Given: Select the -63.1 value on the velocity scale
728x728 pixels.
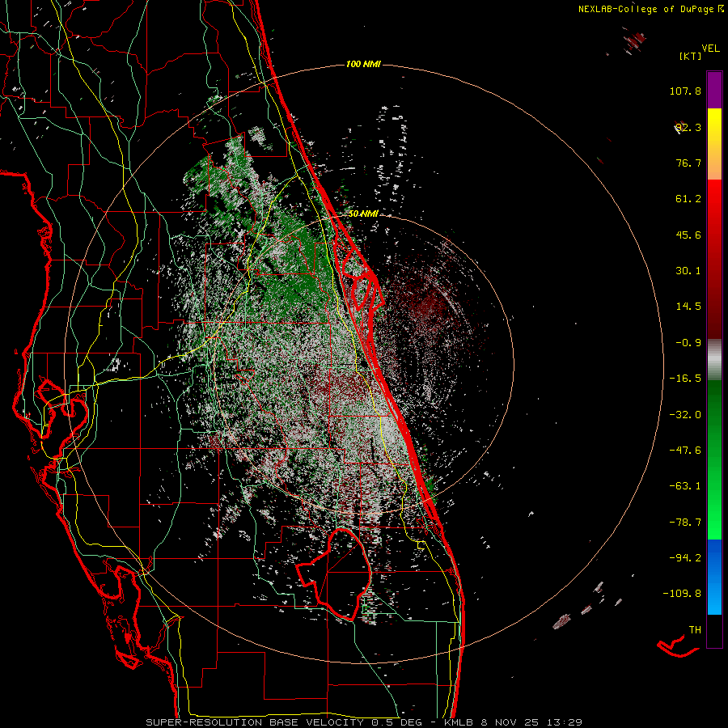Looking at the screenshot, I should (x=685, y=486).
